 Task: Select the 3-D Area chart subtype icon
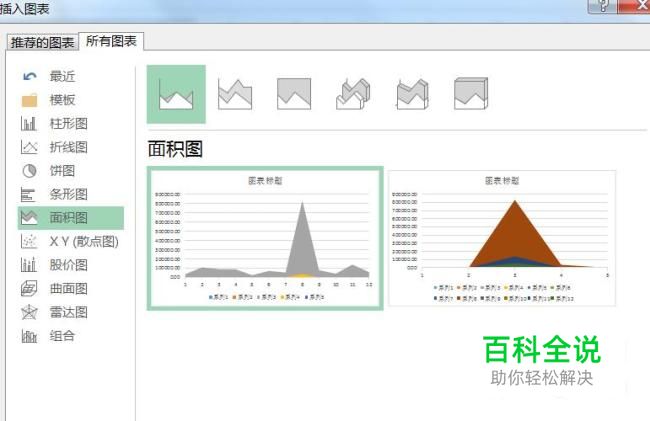353,94
